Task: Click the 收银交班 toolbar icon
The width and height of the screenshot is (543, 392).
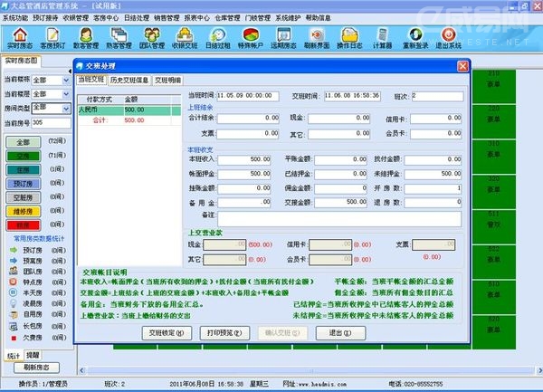Action: click(184, 38)
